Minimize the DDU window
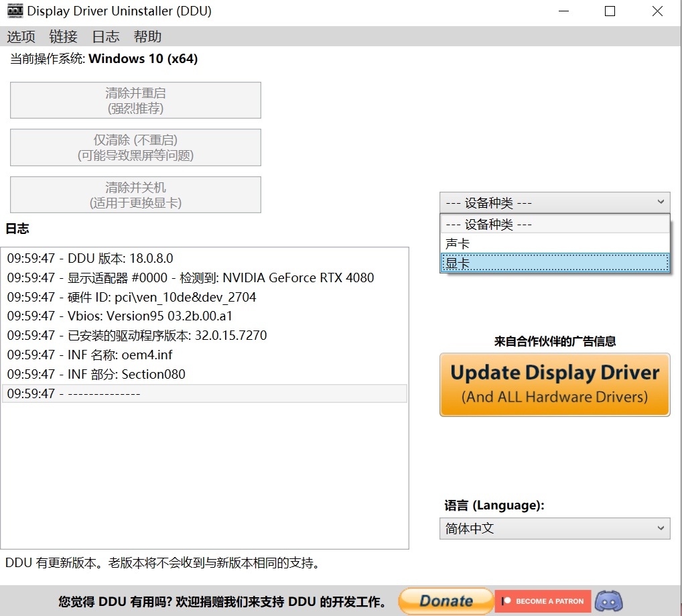 coord(563,11)
